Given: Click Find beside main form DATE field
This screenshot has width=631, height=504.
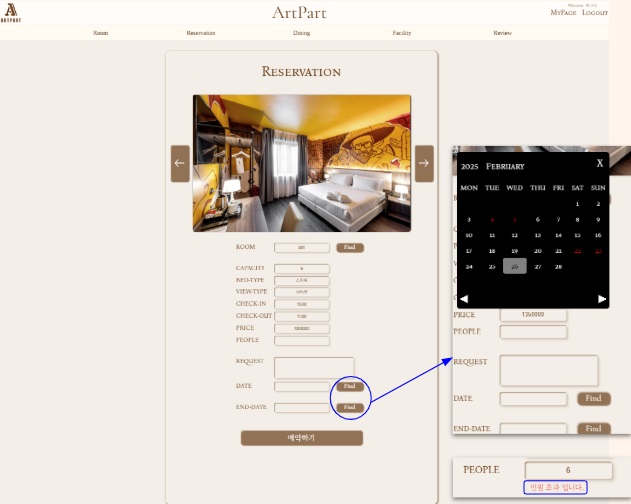Looking at the screenshot, I should (350, 386).
